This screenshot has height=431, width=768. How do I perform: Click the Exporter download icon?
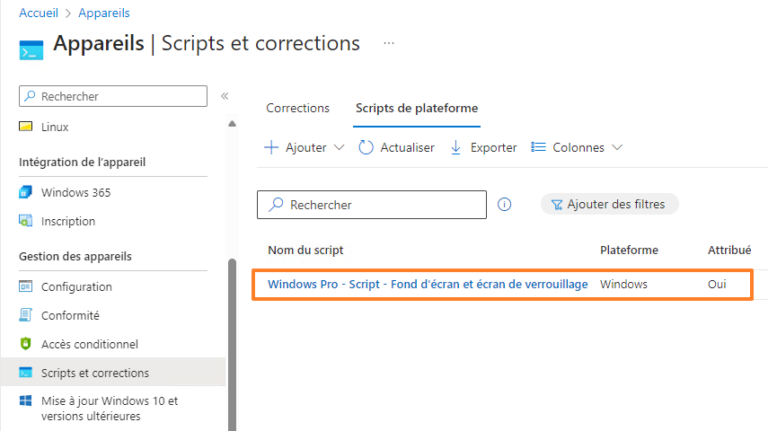click(x=456, y=147)
